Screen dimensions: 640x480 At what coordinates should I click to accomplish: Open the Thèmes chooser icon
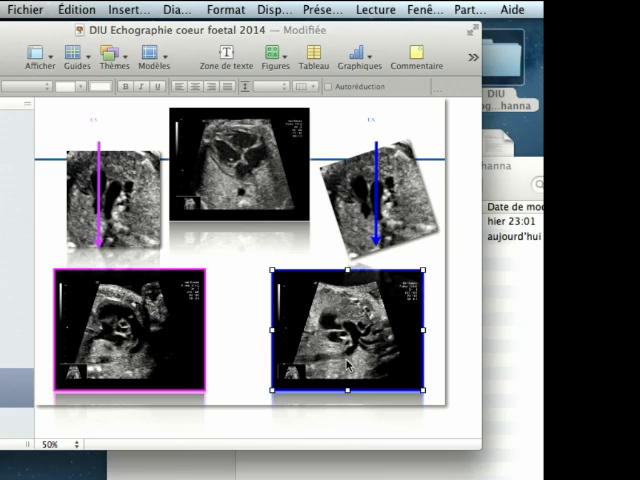pos(109,53)
